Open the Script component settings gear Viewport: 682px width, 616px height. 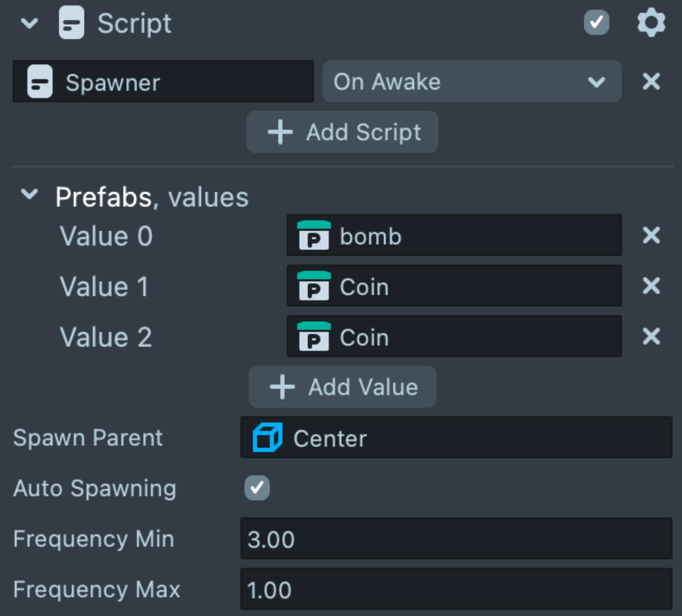coord(651,24)
